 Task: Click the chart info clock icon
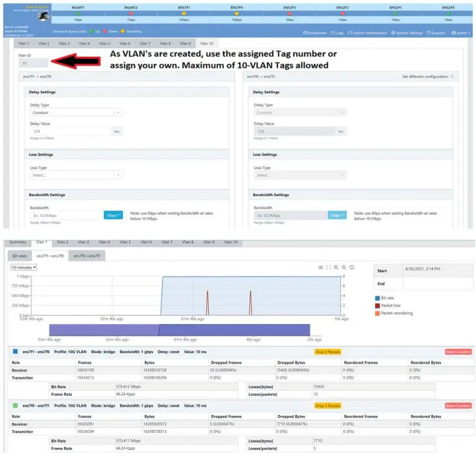(x=352, y=267)
